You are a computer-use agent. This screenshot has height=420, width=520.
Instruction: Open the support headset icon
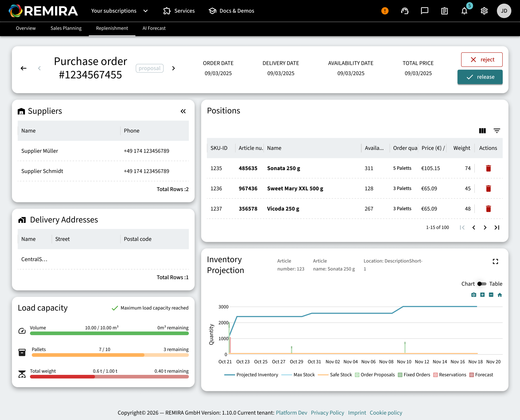[405, 11]
